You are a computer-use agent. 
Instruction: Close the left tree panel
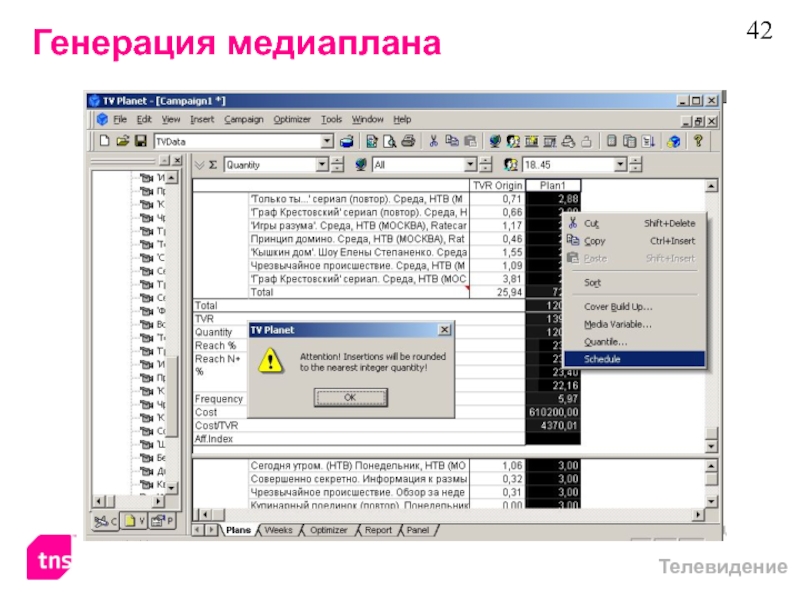pos(177,161)
